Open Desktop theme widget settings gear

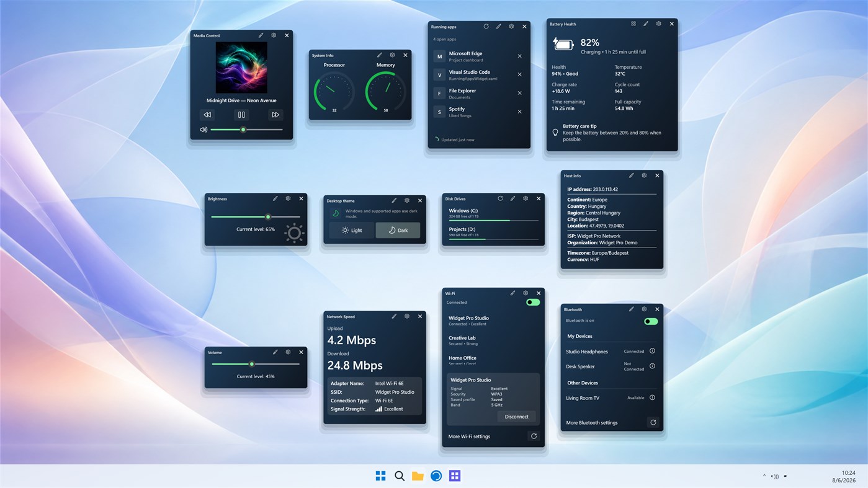click(407, 200)
